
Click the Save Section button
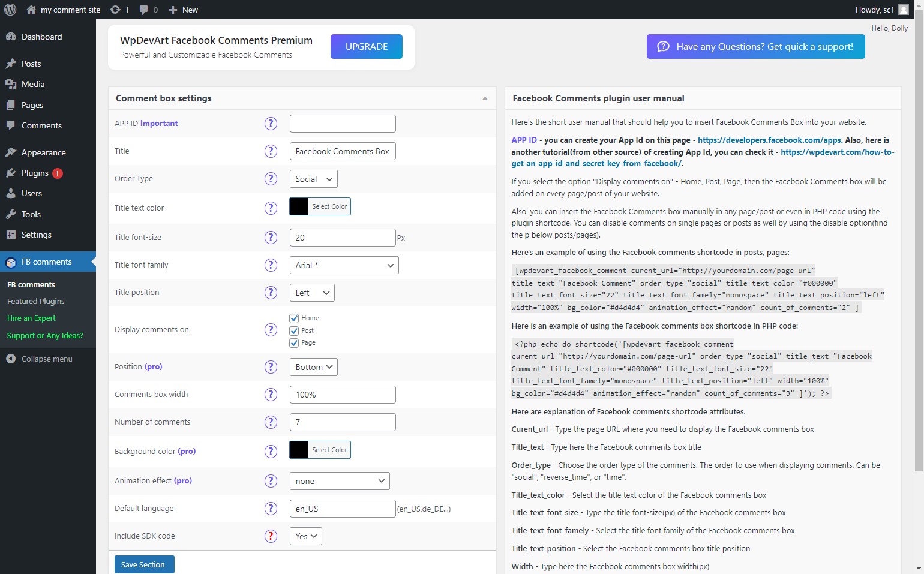145,564
